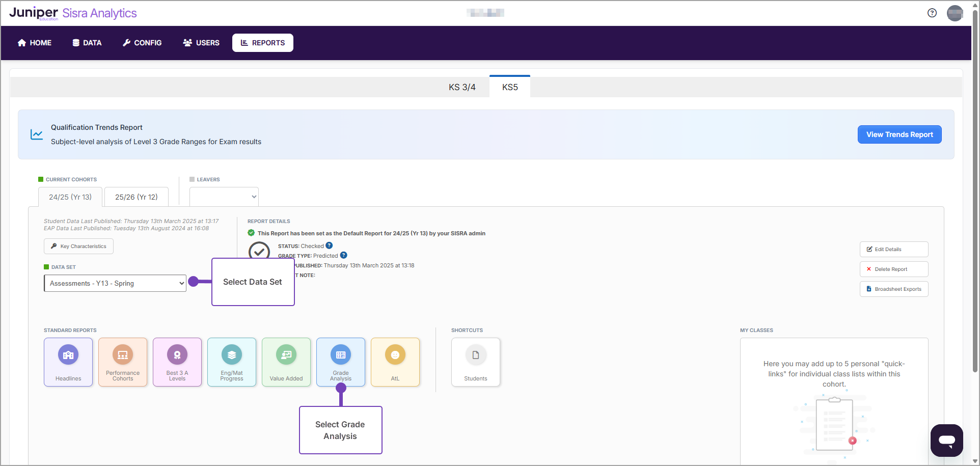Expand the Data Set dropdown
Screen dimensions: 980x466
[x=115, y=283]
